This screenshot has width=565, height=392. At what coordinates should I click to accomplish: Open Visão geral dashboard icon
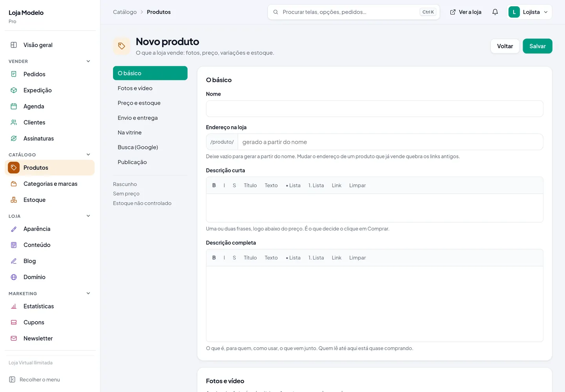click(x=14, y=45)
